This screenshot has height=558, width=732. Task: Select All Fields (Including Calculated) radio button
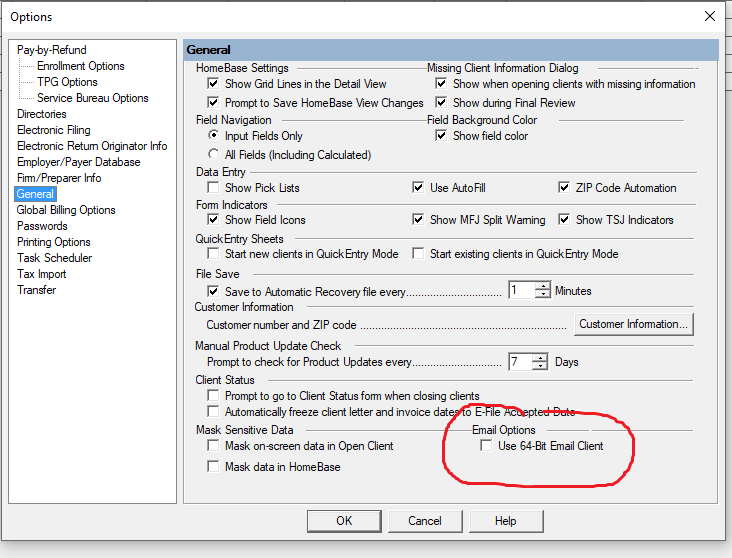pyautogui.click(x=214, y=155)
